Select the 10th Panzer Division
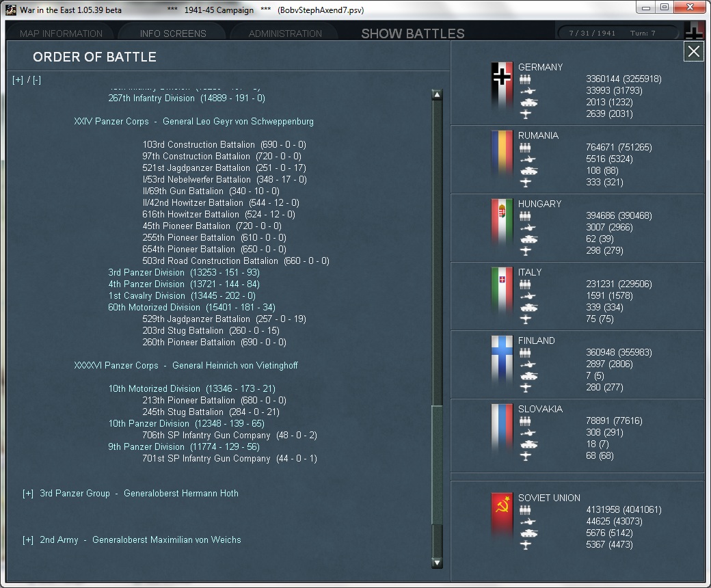 [x=187, y=424]
